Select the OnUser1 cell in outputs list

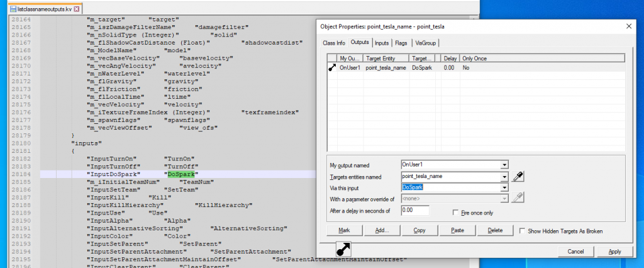click(x=350, y=68)
